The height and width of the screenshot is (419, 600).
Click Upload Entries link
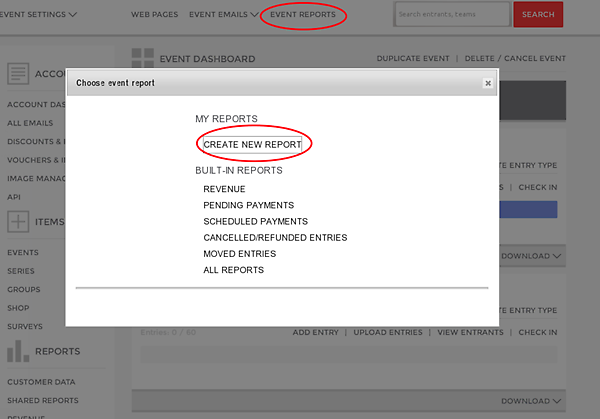(388, 332)
